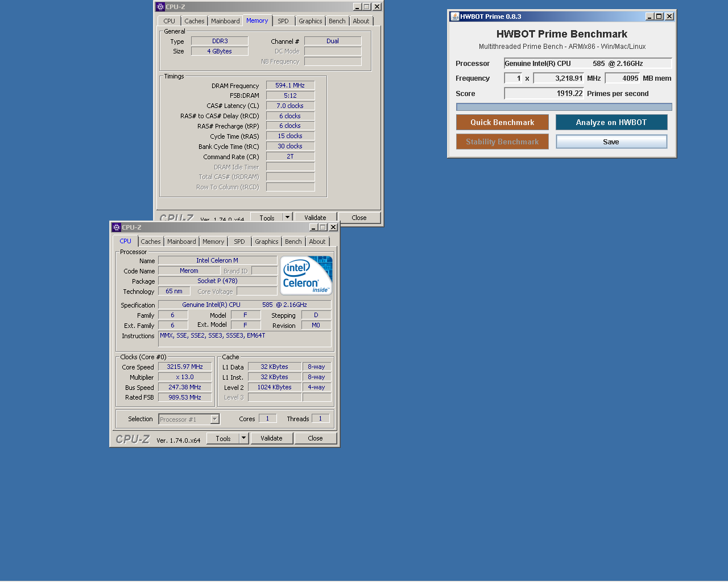Click the 3,218.91 MHz frequency field
Viewport: 728px width, 582px height.
click(x=559, y=78)
